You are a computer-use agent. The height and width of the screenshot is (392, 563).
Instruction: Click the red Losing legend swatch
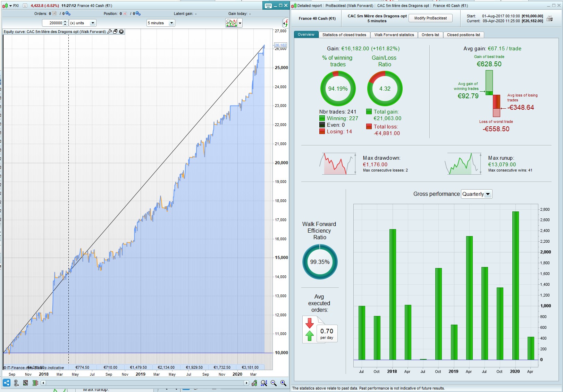(x=322, y=132)
